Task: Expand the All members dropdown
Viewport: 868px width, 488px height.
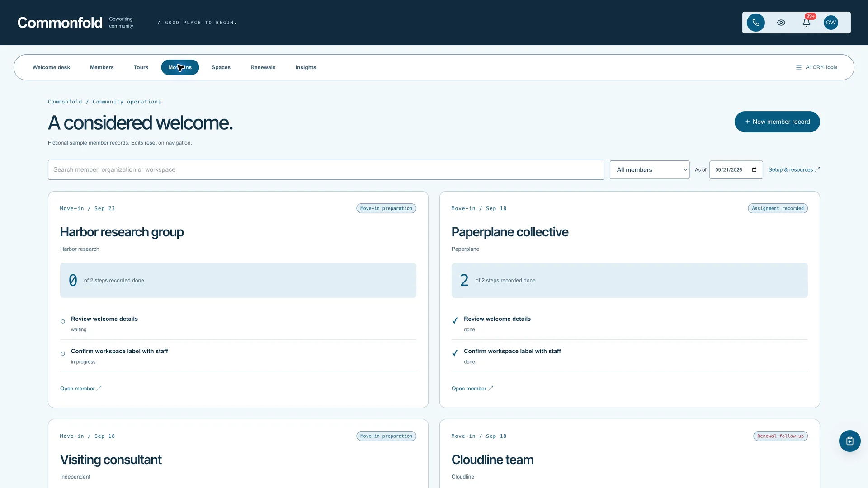Action: (649, 170)
